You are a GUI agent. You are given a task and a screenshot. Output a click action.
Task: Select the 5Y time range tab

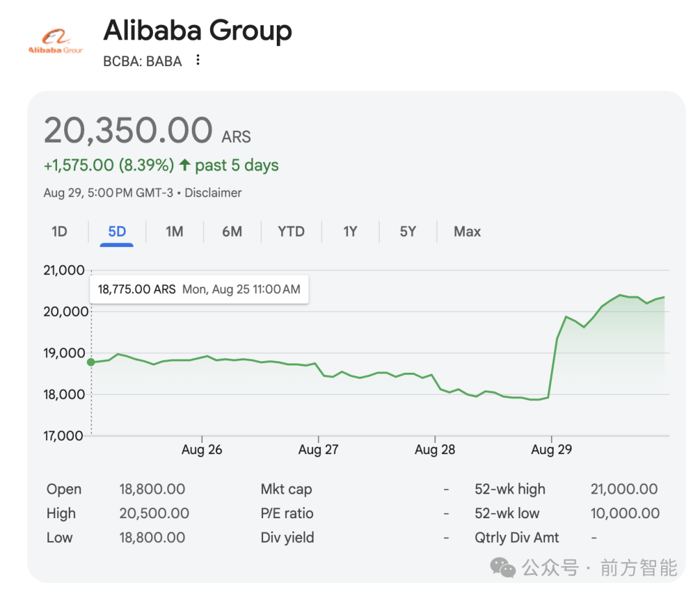click(408, 232)
